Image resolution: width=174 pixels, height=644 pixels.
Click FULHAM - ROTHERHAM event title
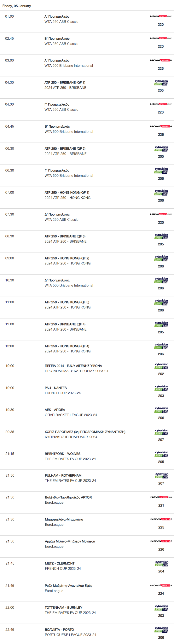pos(63,475)
